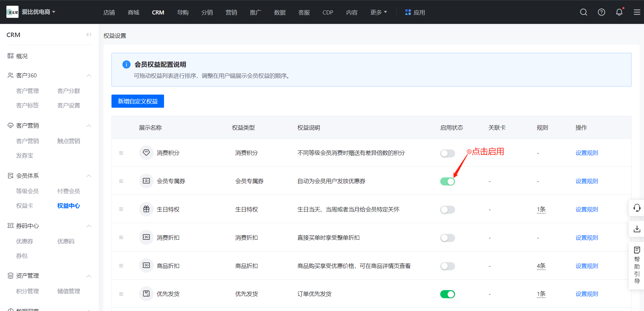Open the 更多 dropdown in top nav
The width and height of the screenshot is (644, 311).
point(379,12)
